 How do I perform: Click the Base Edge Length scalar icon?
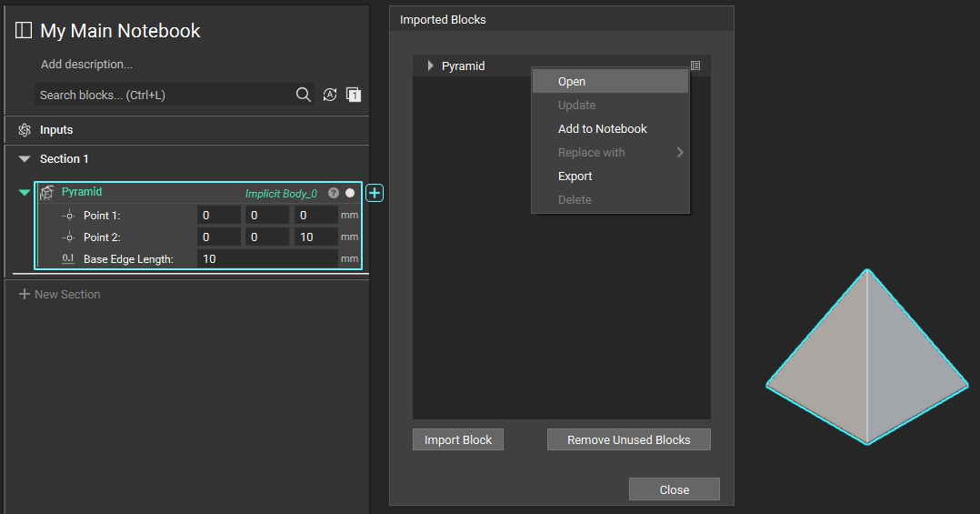tap(68, 258)
